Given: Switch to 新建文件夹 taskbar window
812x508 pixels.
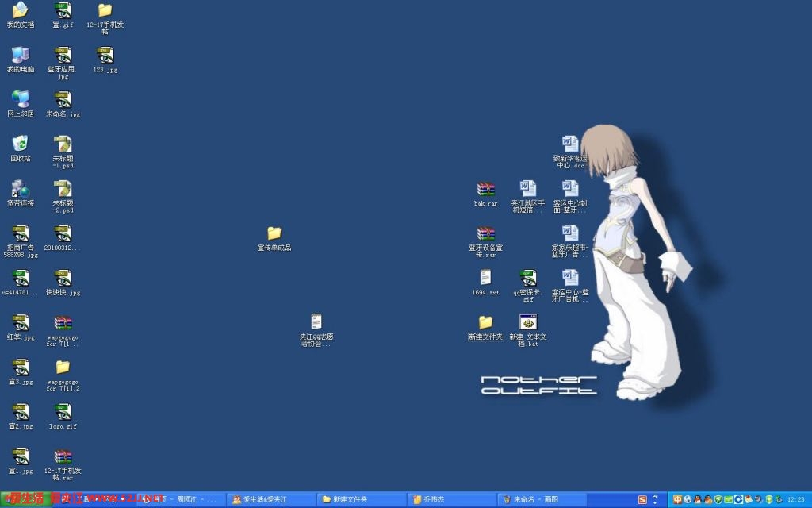Looking at the screenshot, I should [x=362, y=499].
